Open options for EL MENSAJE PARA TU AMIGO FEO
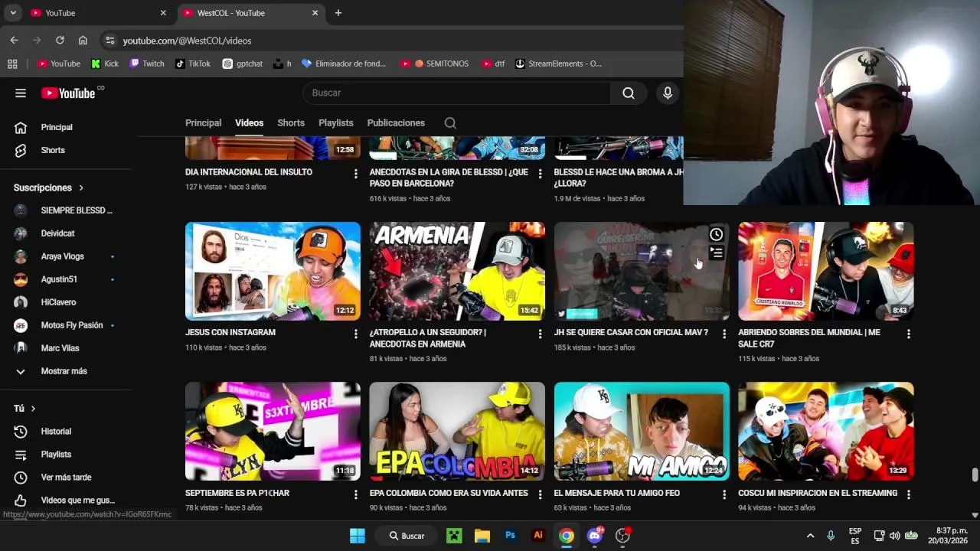The height and width of the screenshot is (551, 980). coord(724,494)
